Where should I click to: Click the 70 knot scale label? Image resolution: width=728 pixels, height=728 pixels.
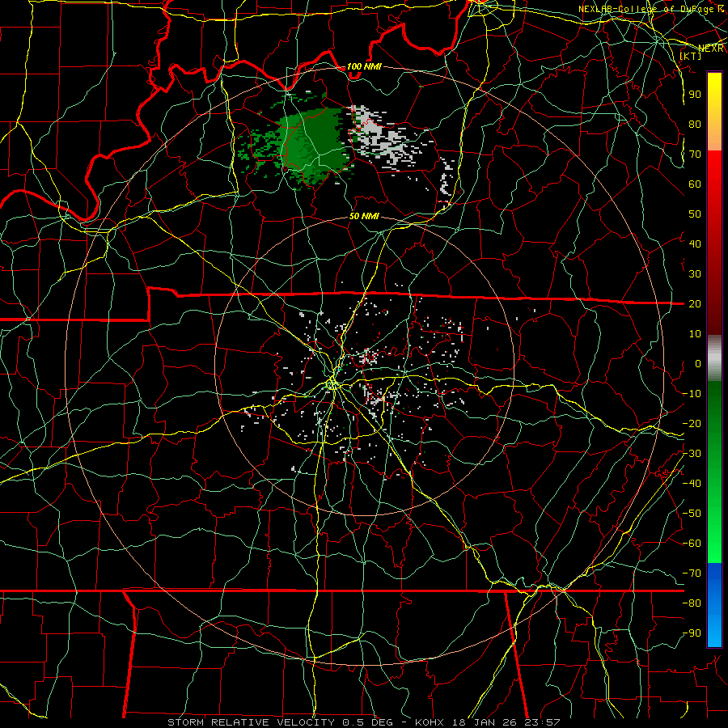(695, 154)
